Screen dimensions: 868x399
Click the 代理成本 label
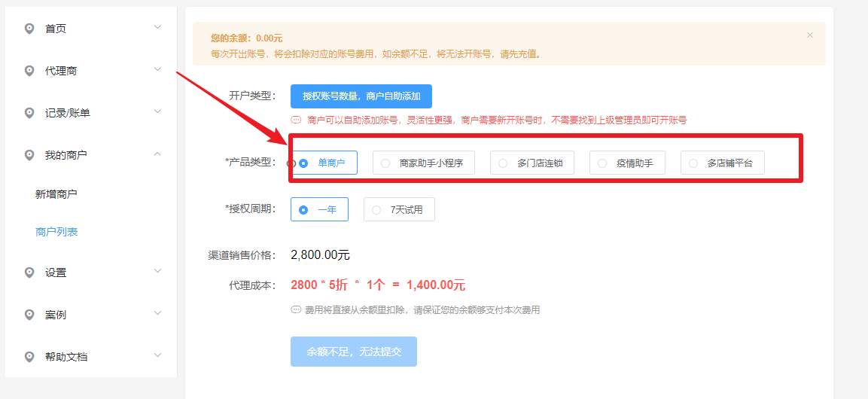click(252, 285)
